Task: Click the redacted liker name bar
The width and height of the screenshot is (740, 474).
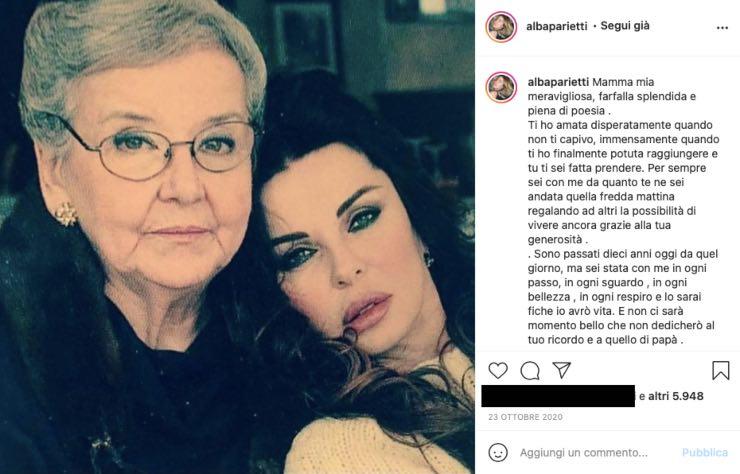Action: tap(558, 396)
